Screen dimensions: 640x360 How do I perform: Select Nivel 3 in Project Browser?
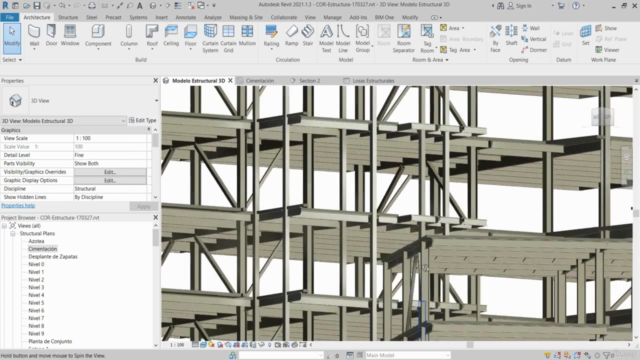tap(36, 287)
